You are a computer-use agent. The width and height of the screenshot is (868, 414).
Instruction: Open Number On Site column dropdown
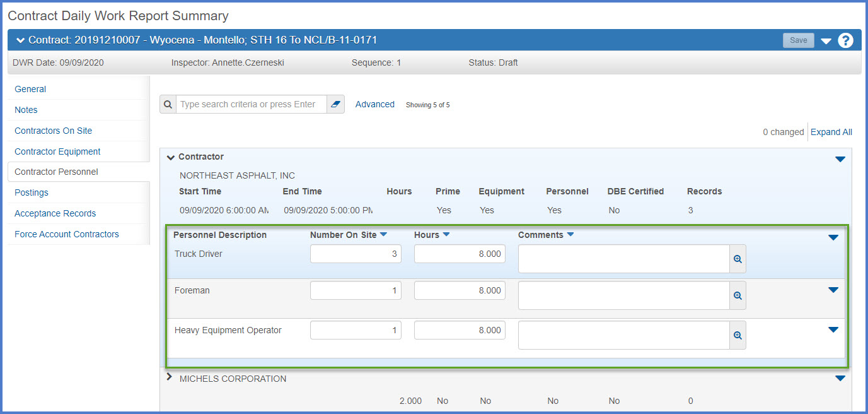[383, 235]
